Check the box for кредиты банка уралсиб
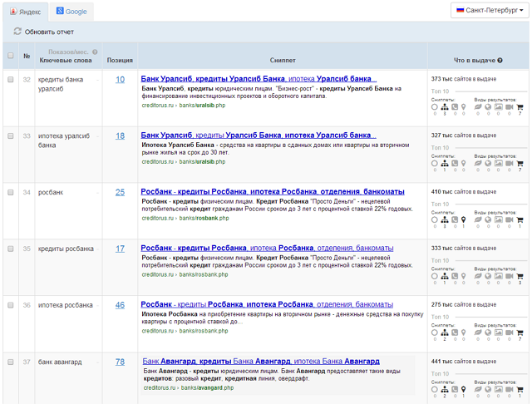 (11, 80)
